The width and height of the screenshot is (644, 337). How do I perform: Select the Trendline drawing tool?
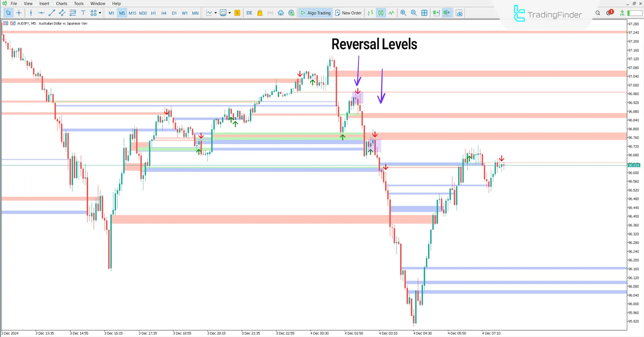click(x=52, y=13)
